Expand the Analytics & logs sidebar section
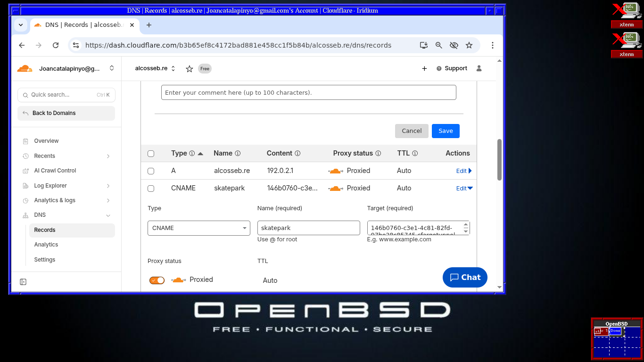Screen dimensions: 644x362 108,201
